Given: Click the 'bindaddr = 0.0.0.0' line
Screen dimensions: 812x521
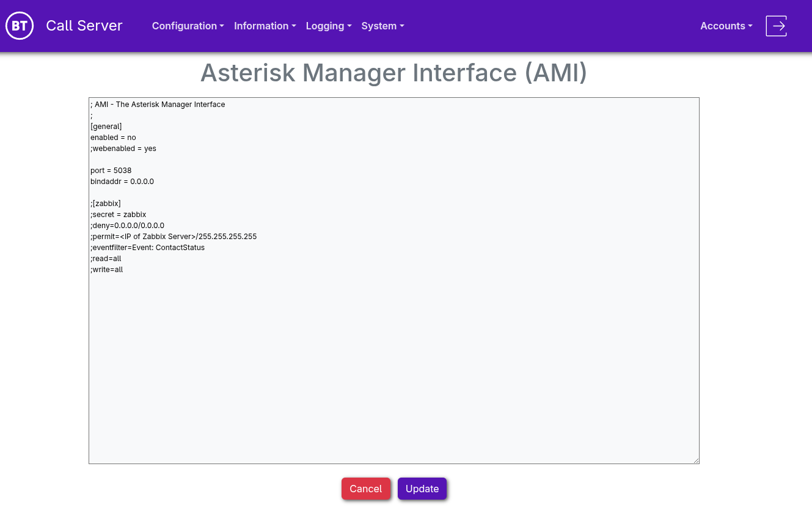Looking at the screenshot, I should click(x=122, y=182).
